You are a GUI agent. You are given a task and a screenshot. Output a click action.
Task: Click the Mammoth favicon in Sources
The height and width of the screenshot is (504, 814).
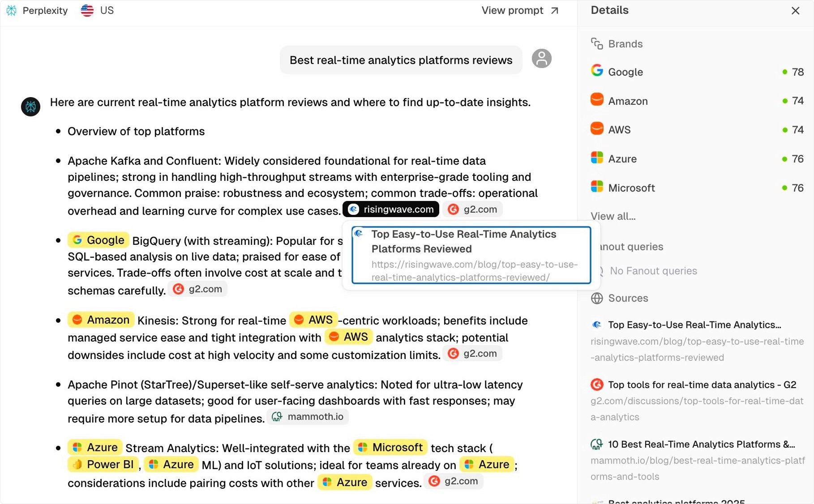597,444
